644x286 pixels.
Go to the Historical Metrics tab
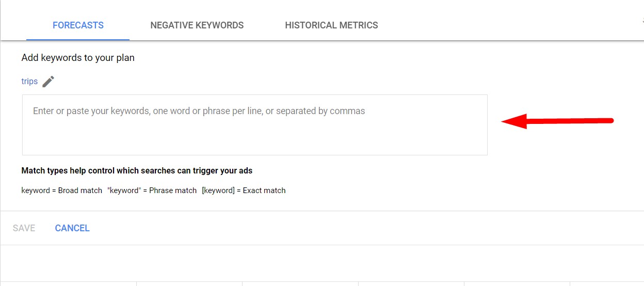pyautogui.click(x=331, y=25)
